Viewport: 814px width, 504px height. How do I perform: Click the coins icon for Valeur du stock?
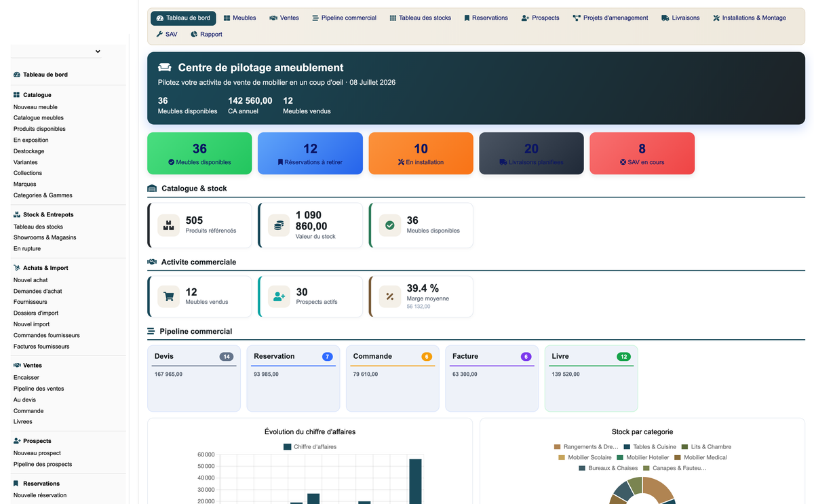[x=279, y=225]
